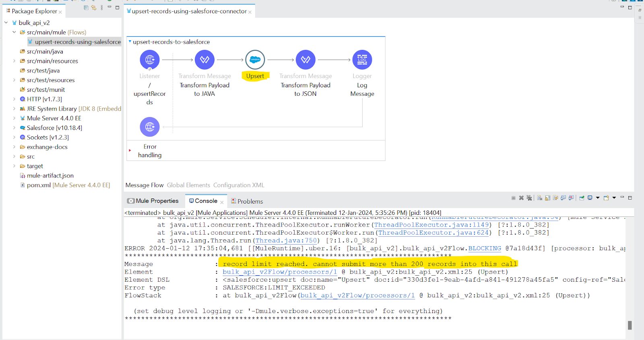Click the SALESFORCE:LIMIT_EXCEEDED error type text

pyautogui.click(x=274, y=288)
